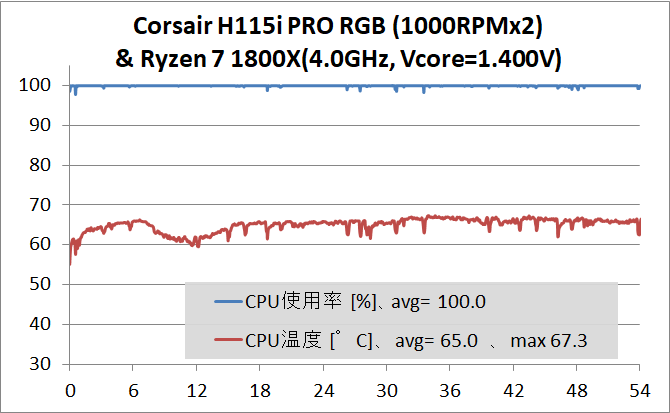This screenshot has width=670, height=413.
Task: Click the x-axis label '54'
Action: click(640, 391)
